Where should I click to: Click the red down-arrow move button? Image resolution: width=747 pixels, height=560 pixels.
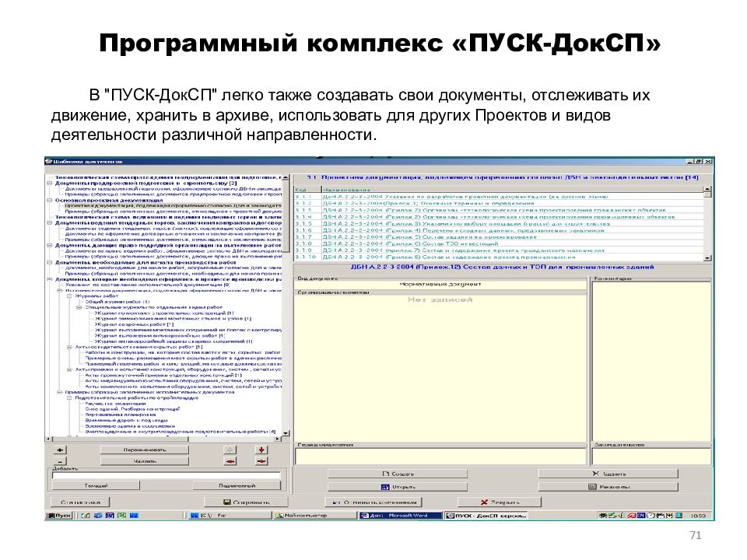pos(261,450)
